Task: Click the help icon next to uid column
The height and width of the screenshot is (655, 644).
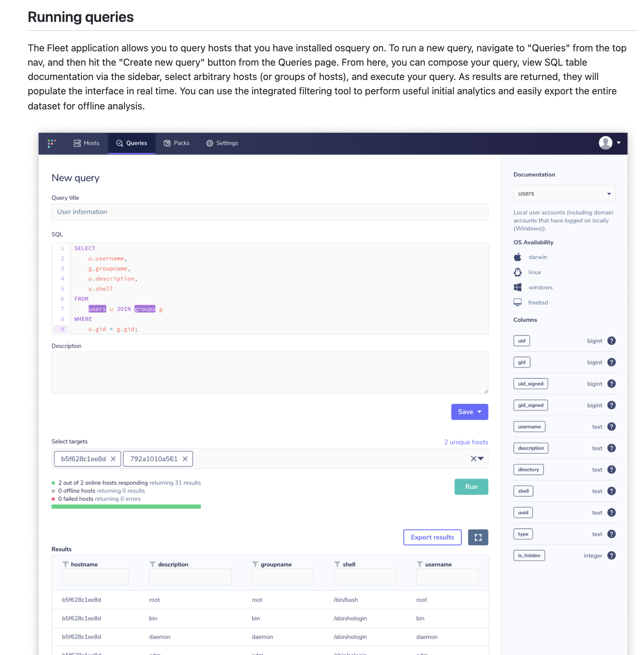Action: [x=612, y=341]
